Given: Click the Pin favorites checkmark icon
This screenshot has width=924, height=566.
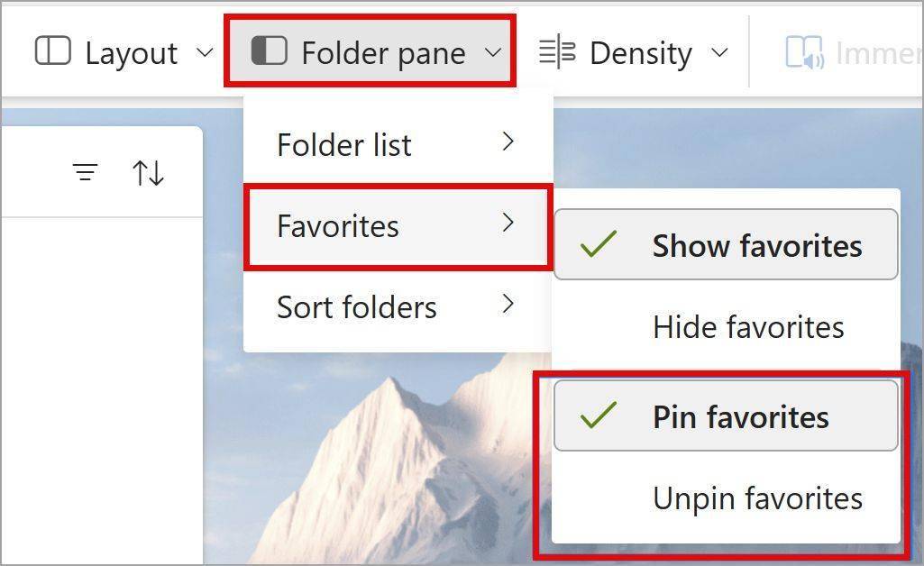Looking at the screenshot, I should [x=599, y=415].
